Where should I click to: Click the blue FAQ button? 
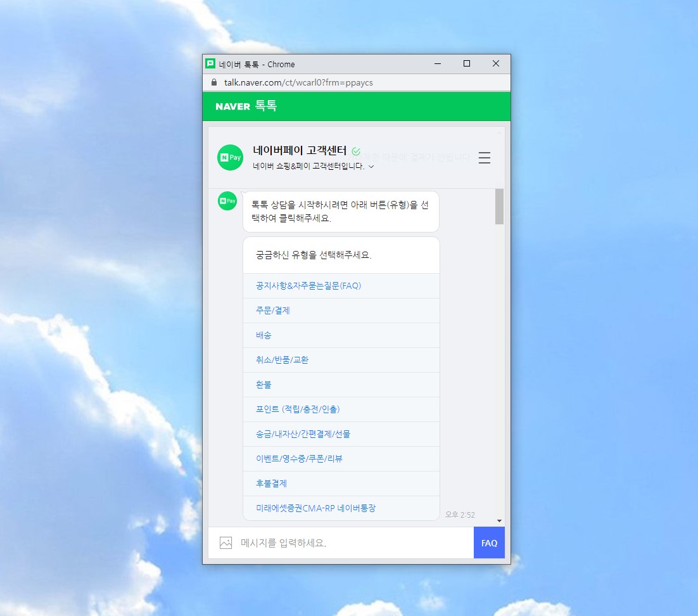click(489, 542)
